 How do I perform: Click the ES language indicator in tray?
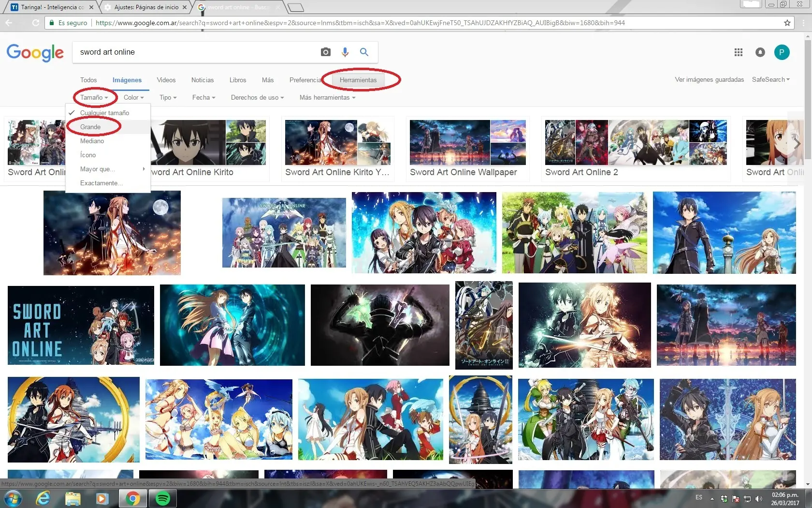tap(699, 497)
